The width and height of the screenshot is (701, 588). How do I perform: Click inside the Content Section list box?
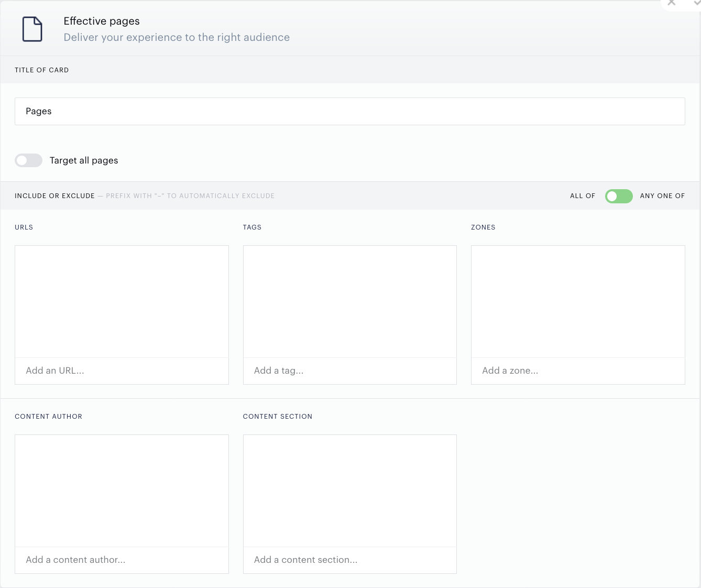pyautogui.click(x=350, y=491)
